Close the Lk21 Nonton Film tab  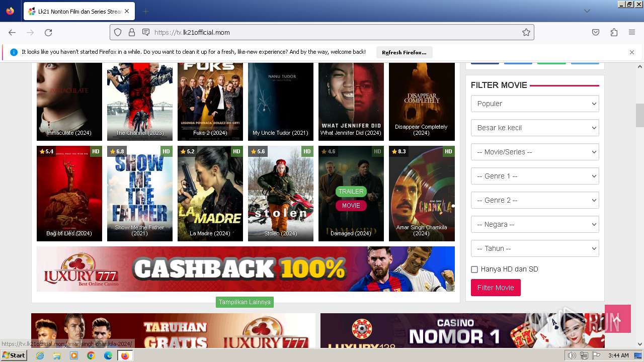pos(127,11)
